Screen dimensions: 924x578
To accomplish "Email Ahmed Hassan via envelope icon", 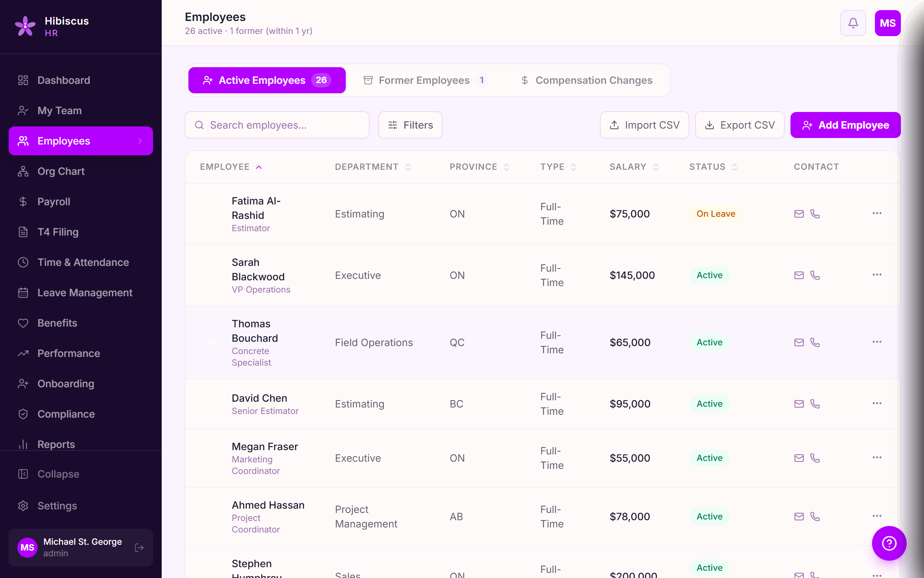I will click(x=799, y=517).
